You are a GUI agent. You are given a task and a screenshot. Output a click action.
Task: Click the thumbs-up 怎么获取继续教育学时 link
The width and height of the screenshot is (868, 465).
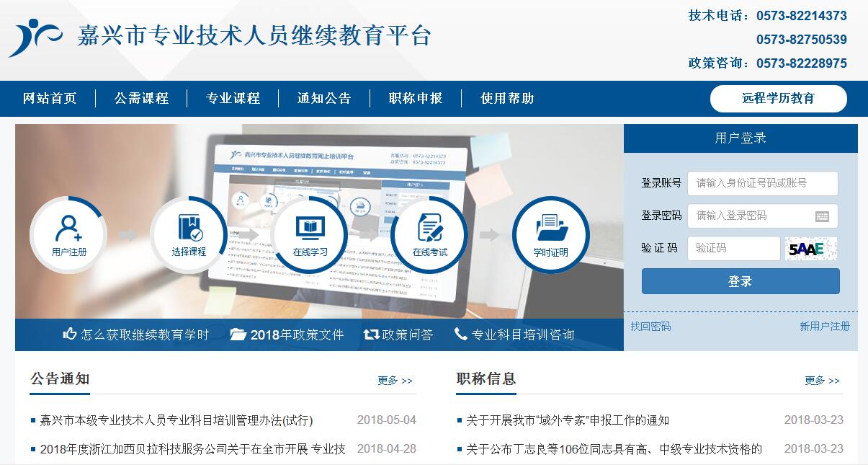point(136,335)
